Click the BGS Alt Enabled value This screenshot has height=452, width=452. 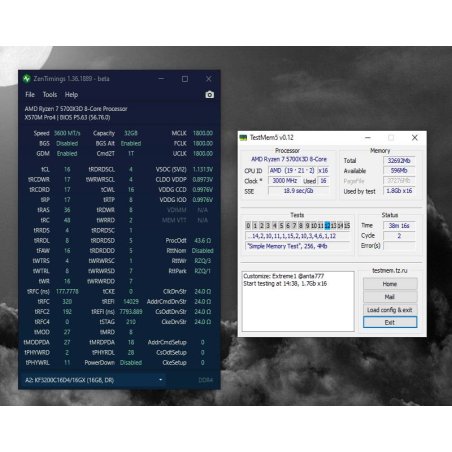131,143
